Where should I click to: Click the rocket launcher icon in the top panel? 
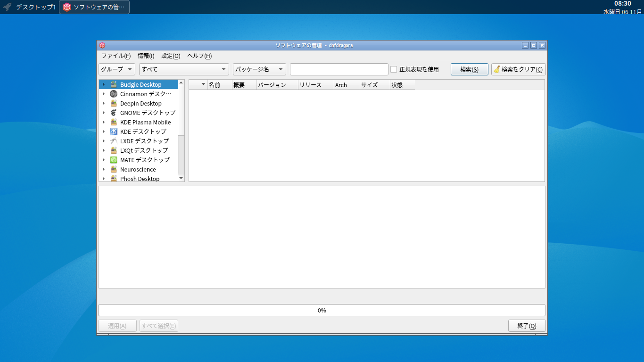click(x=7, y=7)
